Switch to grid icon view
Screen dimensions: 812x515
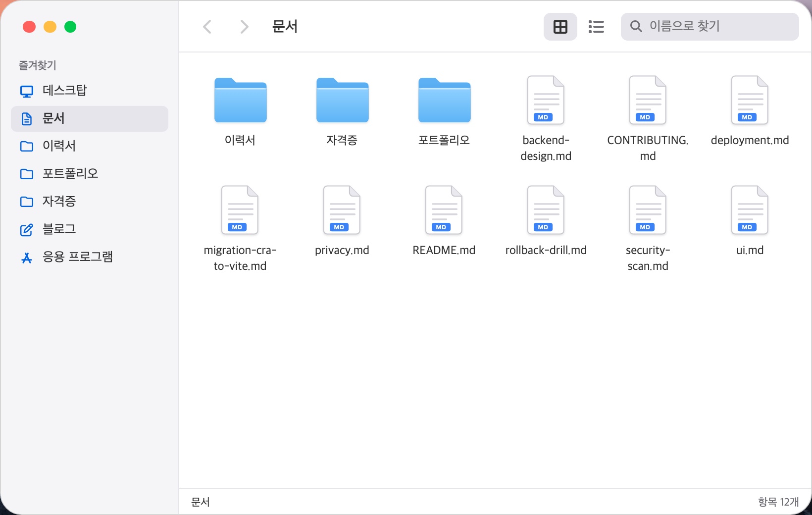tap(560, 27)
